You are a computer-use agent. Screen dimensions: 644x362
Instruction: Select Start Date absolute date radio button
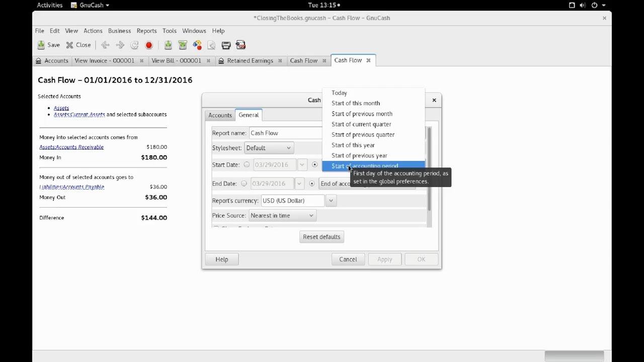(x=247, y=164)
